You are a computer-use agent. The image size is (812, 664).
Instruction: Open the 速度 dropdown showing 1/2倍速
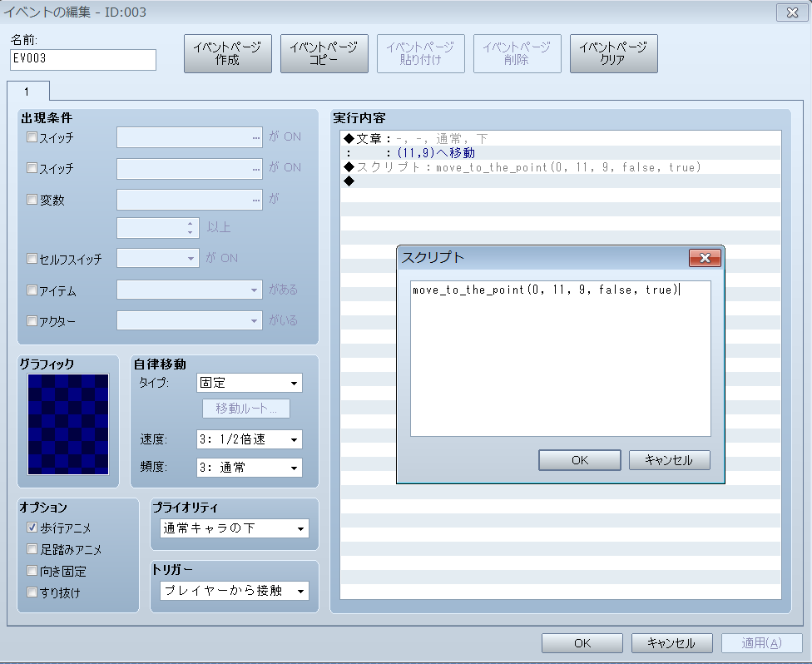(x=250, y=439)
